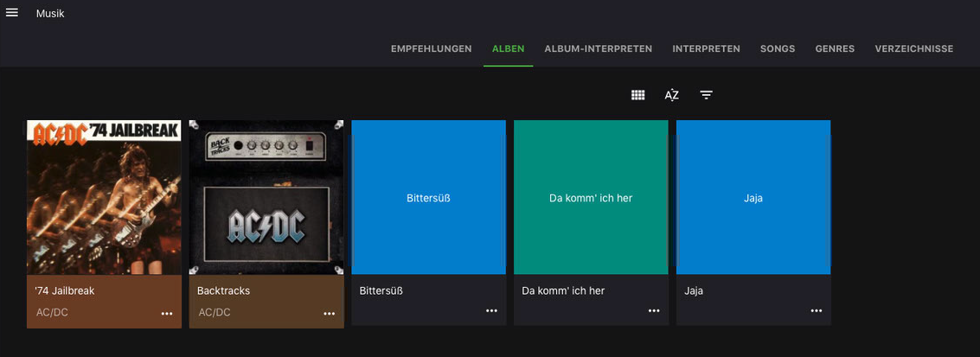Image resolution: width=980 pixels, height=357 pixels.
Task: Switch to the Songs tab
Action: [778, 48]
